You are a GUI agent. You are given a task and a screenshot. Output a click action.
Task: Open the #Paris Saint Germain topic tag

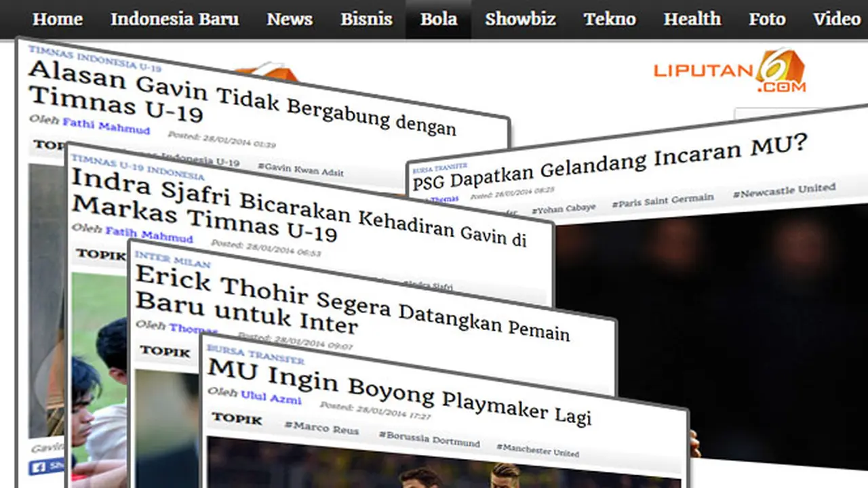663,201
